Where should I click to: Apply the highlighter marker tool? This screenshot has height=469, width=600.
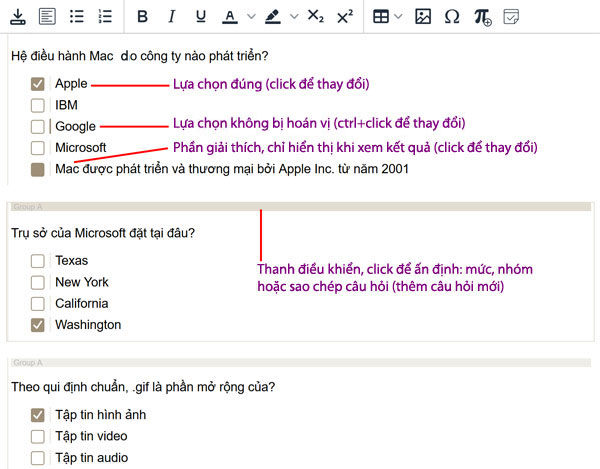pyautogui.click(x=272, y=17)
